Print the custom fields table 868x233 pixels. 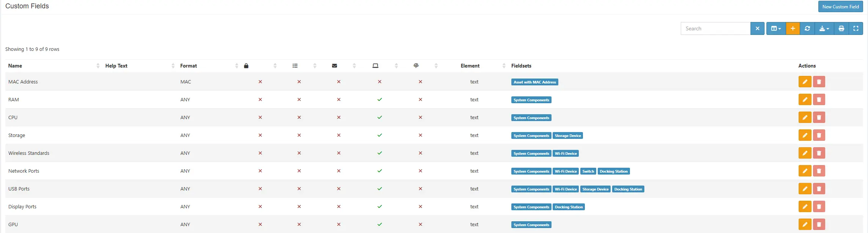tap(841, 28)
